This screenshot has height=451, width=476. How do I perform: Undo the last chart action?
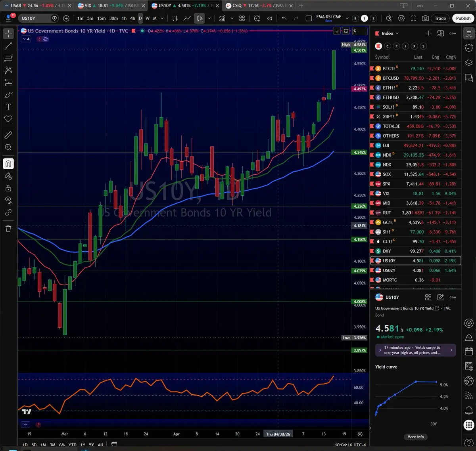click(x=284, y=18)
